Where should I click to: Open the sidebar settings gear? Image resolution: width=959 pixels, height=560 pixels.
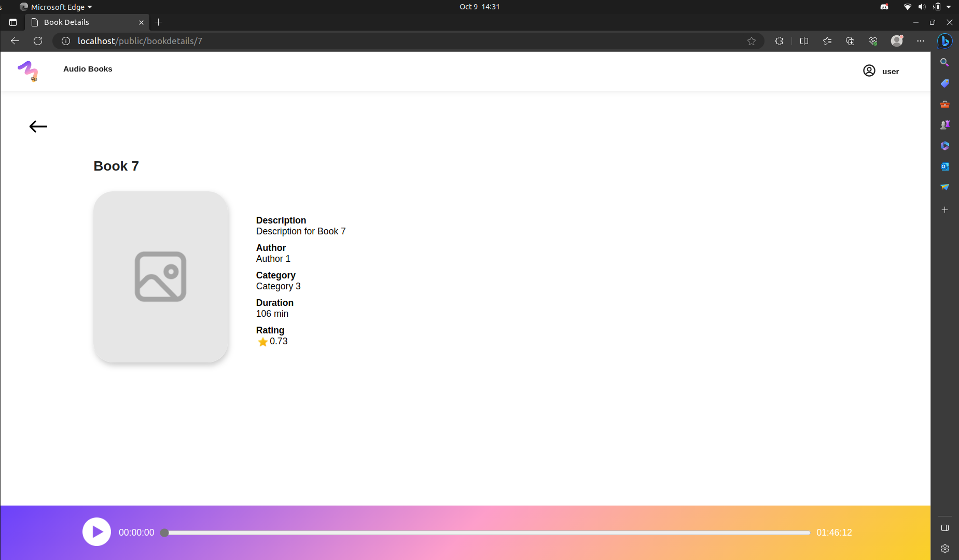pyautogui.click(x=945, y=549)
